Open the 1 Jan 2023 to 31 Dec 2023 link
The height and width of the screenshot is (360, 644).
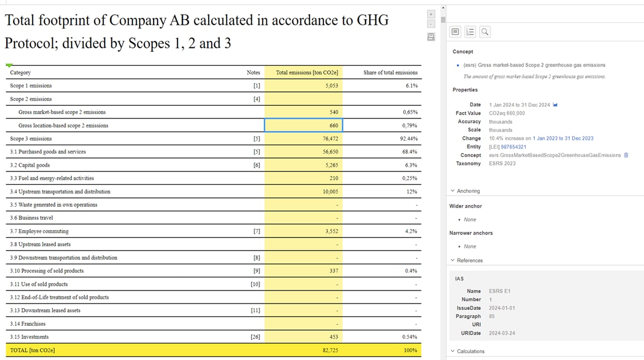coord(563,139)
